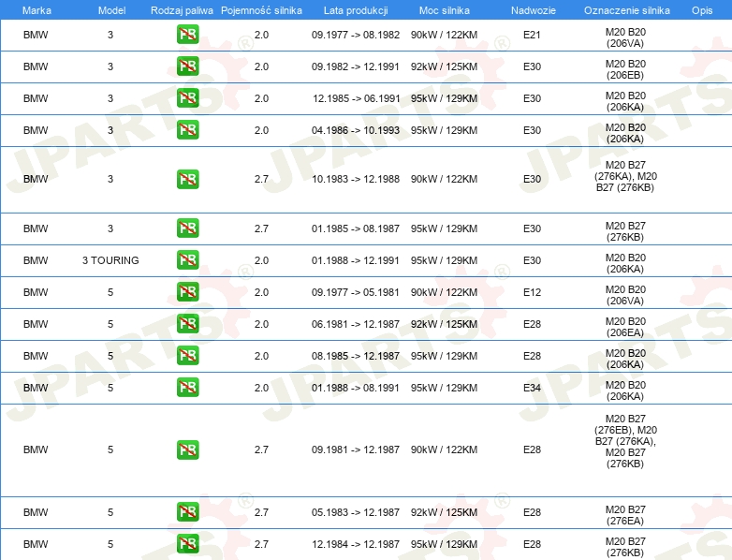Click the Opis column header
The height and width of the screenshot is (560, 732).
[x=702, y=10]
